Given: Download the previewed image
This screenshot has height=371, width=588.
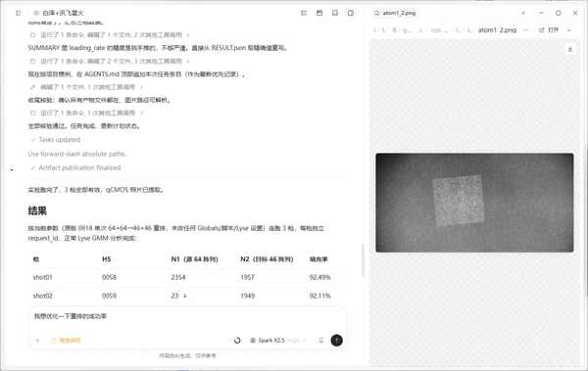Looking at the screenshot, I should pyautogui.click(x=570, y=49).
